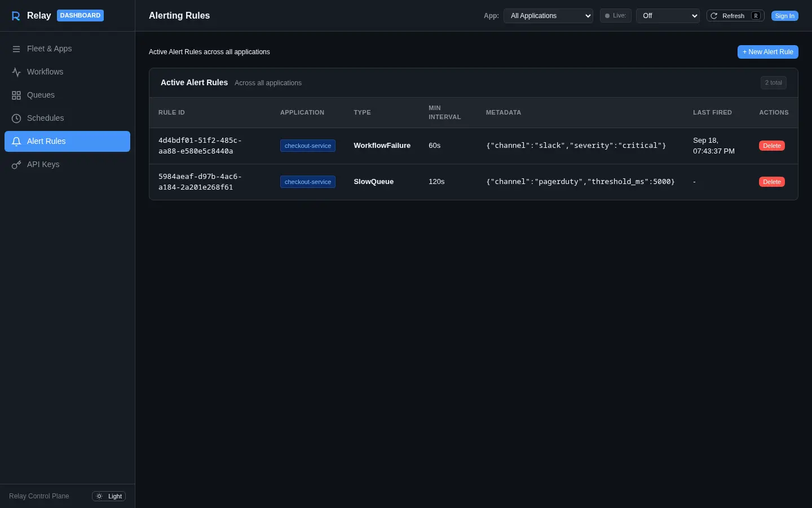Delete the SlowQueue alert rule
Image resolution: width=812 pixels, height=508 pixels.
tap(772, 182)
